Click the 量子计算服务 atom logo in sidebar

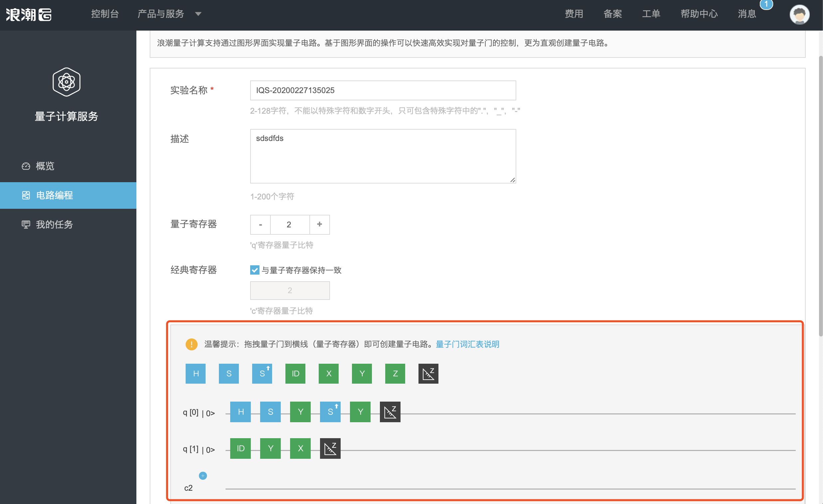[67, 82]
